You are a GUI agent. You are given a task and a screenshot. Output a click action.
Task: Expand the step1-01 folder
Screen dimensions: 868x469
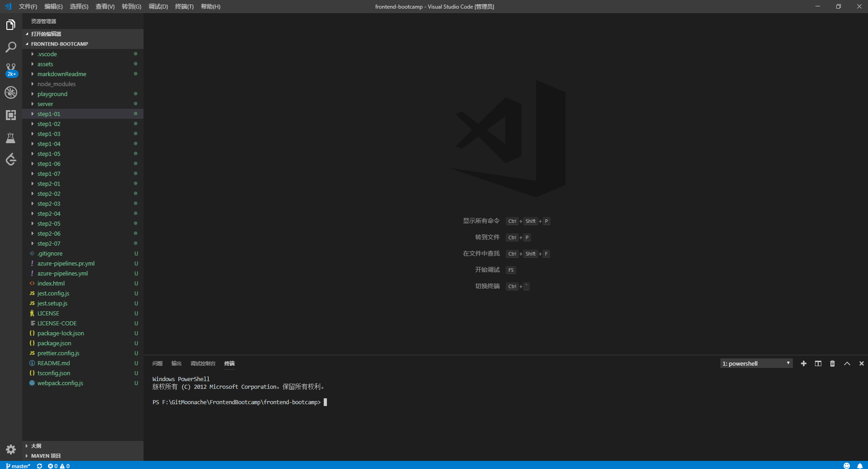(83, 114)
